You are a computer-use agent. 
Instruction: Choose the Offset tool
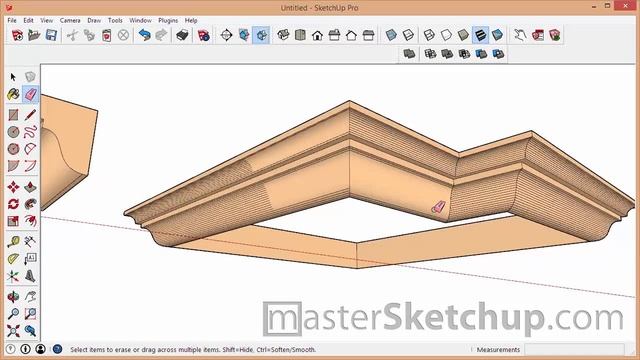[x=30, y=221]
